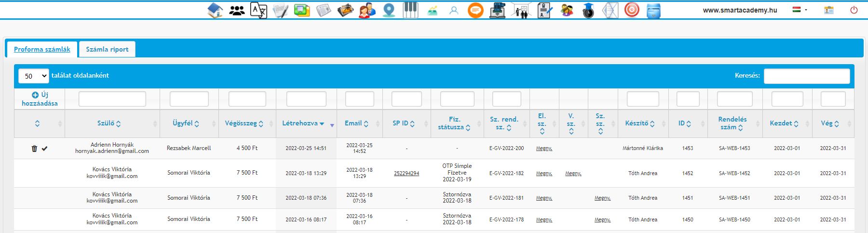
Task: Click the home house icon in toolbar
Action: 215,10
